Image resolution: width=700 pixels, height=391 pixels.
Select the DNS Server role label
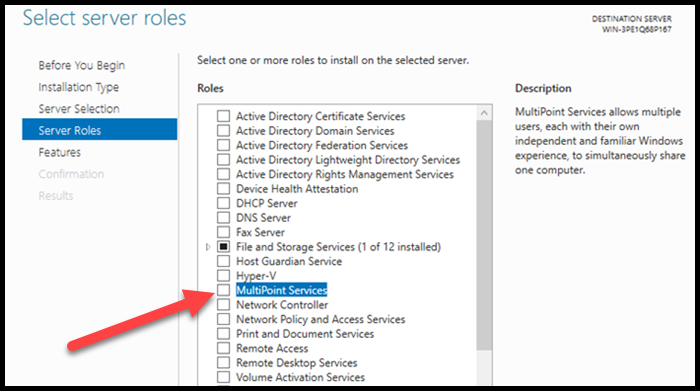click(263, 218)
